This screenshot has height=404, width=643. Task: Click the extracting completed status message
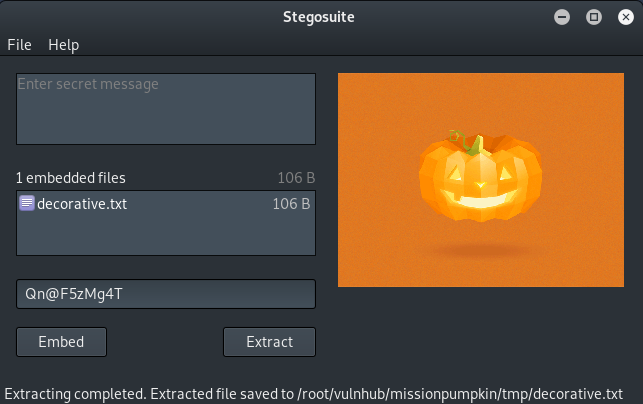pos(313,394)
